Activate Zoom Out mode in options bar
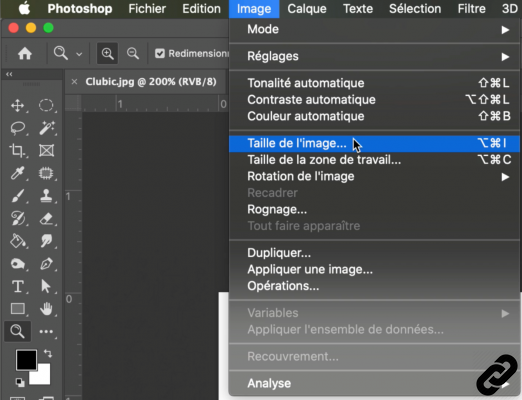Viewport: 522px width, 400px height. [x=133, y=53]
